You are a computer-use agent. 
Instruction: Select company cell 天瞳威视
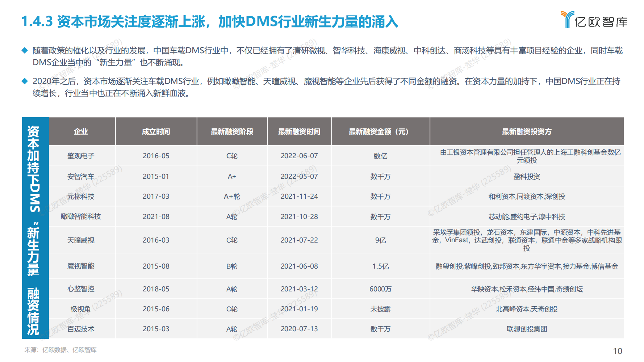click(81, 240)
